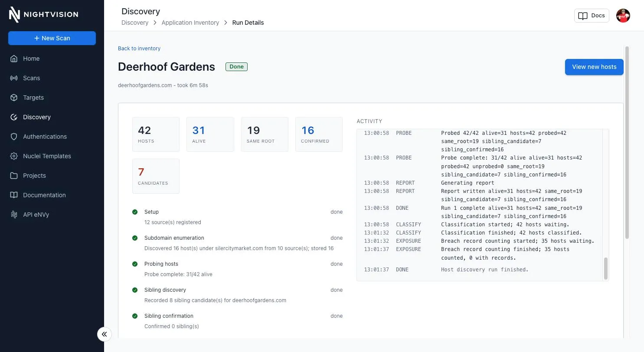The height and width of the screenshot is (352, 644).
Task: Click the "Deerhoof Gardens" page title
Action: tap(167, 67)
